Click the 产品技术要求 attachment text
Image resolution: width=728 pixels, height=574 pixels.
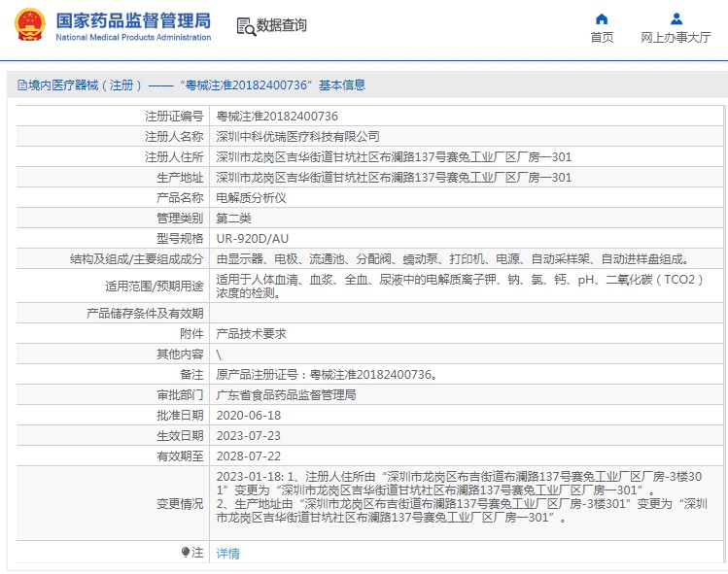click(x=251, y=333)
